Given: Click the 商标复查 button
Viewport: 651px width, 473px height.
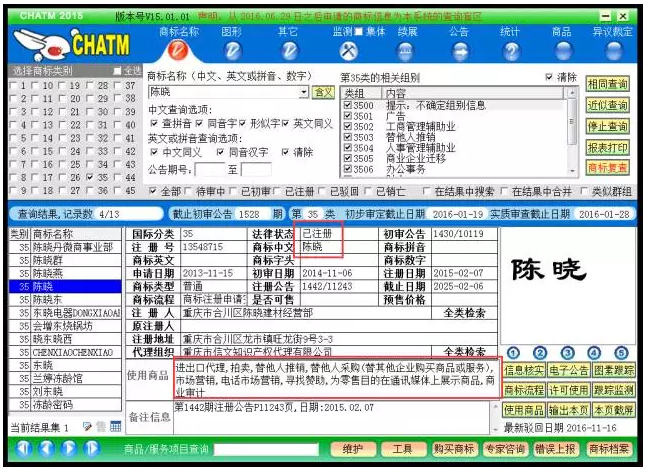Looking at the screenshot, I should coord(607,168).
